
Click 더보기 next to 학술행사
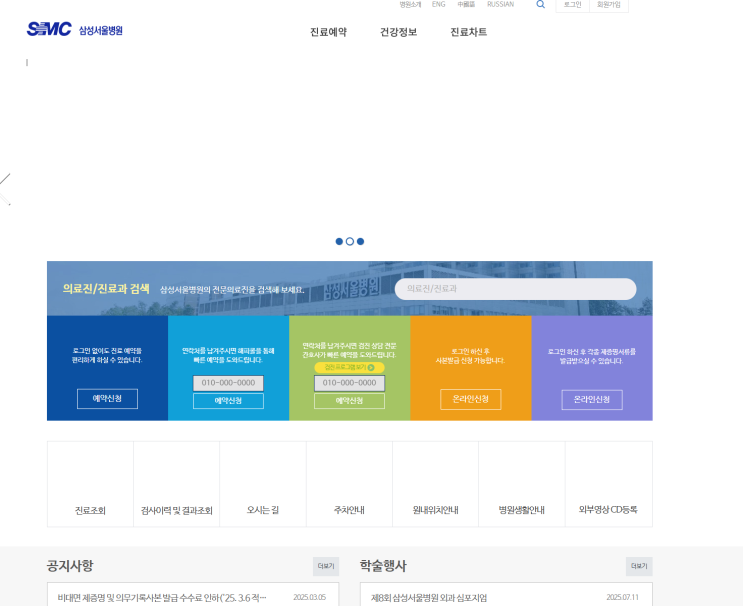click(639, 566)
